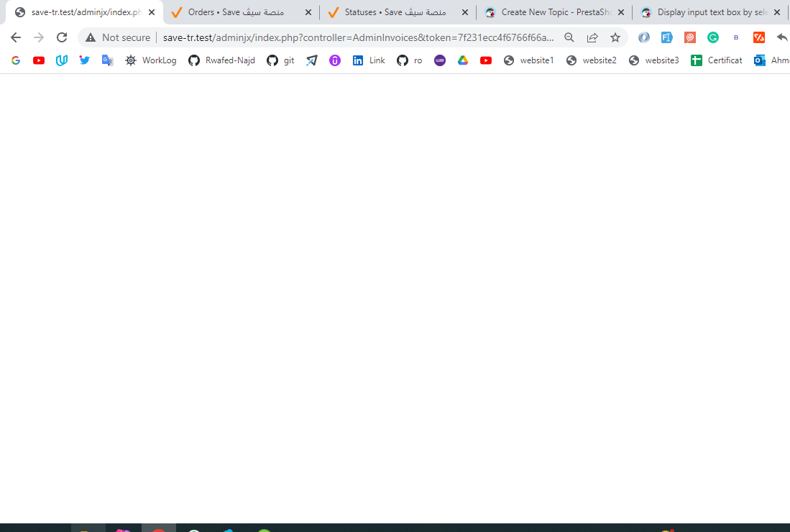Close the Create New Topic tab
This screenshot has height=532, width=790.
coord(621,12)
